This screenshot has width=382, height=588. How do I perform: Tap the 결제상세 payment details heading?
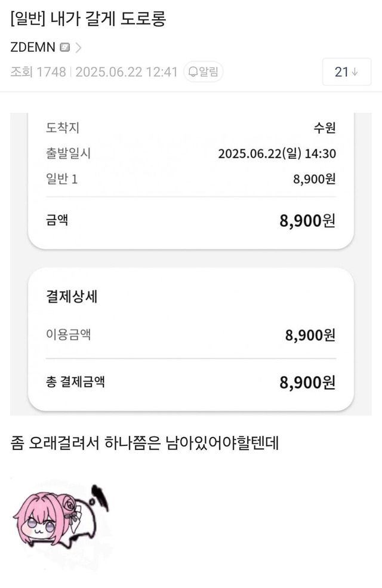pos(72,297)
